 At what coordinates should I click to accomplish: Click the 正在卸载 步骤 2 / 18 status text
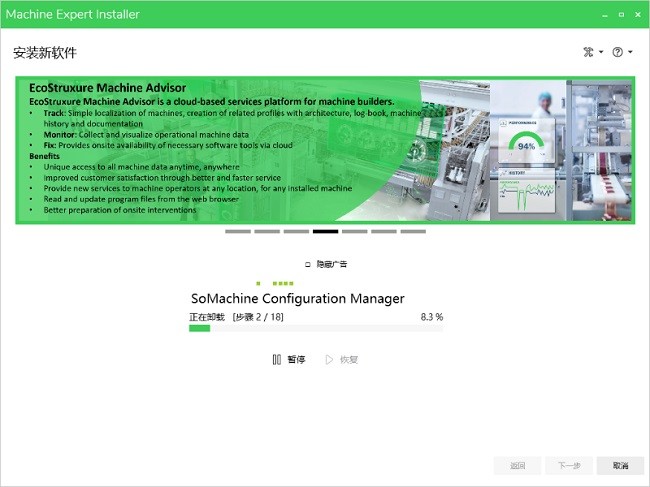point(236,317)
